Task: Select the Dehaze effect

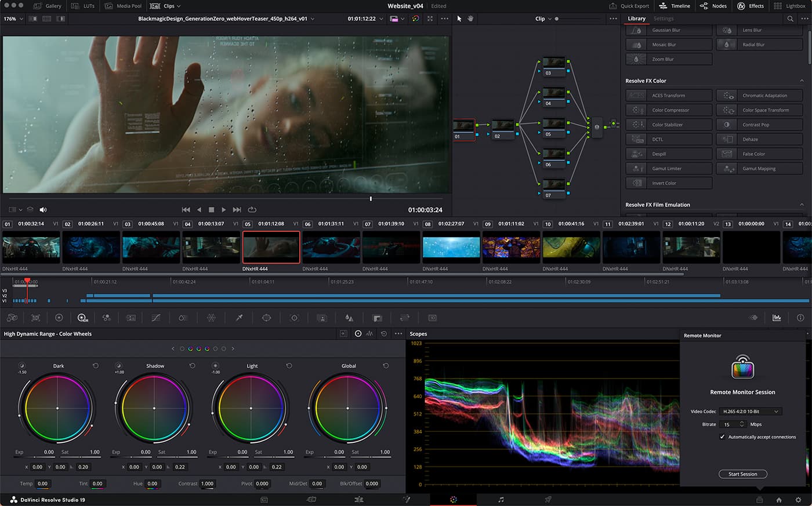Action: tap(760, 139)
